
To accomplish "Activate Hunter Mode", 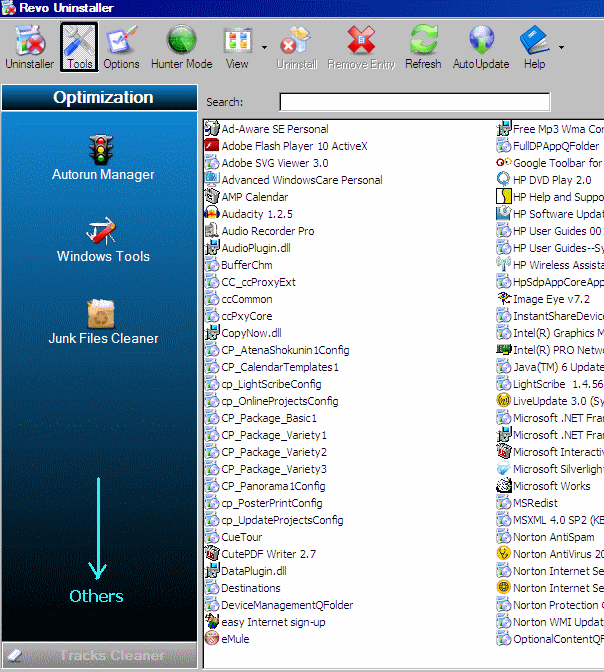I will point(181,47).
